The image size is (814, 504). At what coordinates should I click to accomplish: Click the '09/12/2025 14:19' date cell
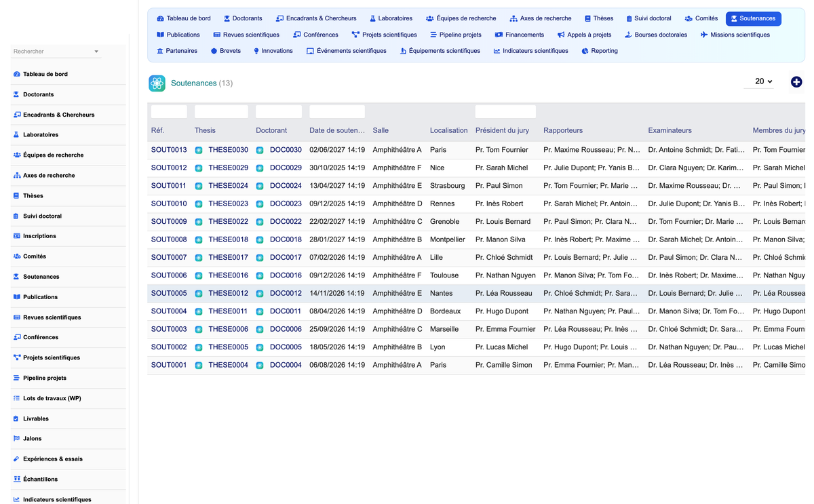(x=337, y=203)
